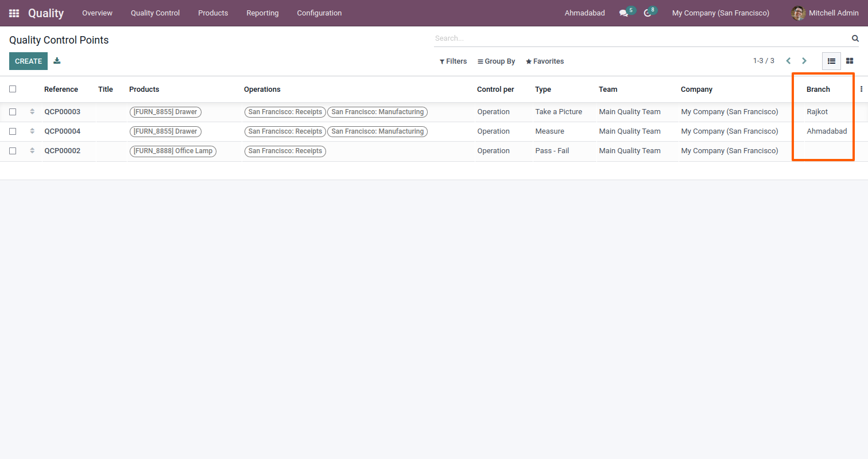Click the Quality app title

46,13
